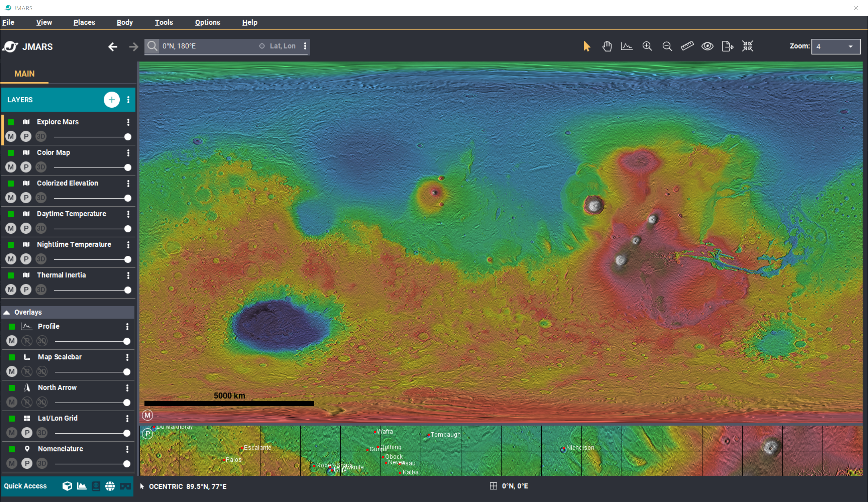Open the File menu
Image resolution: width=868 pixels, height=502 pixels.
click(x=8, y=22)
